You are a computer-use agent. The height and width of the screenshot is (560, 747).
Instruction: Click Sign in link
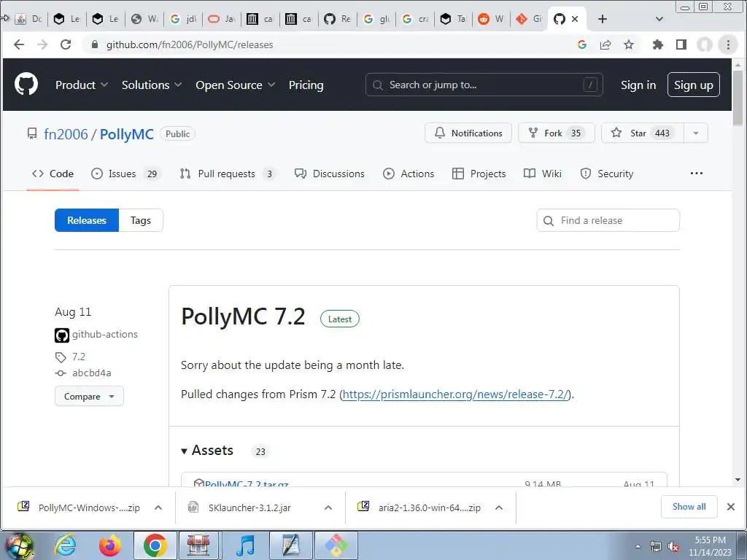coord(638,85)
